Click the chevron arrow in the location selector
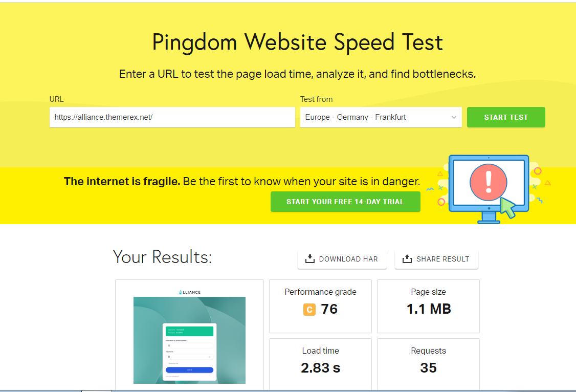576x392 pixels. (x=454, y=117)
